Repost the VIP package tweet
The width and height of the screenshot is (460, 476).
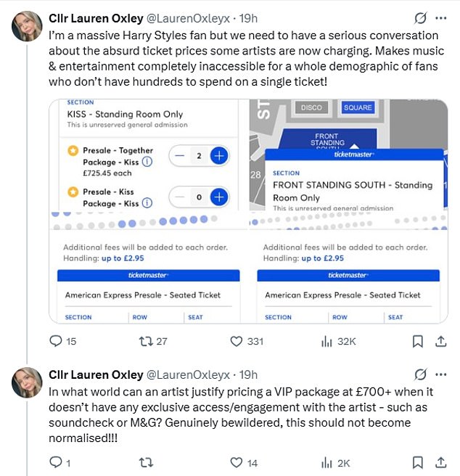point(145,461)
